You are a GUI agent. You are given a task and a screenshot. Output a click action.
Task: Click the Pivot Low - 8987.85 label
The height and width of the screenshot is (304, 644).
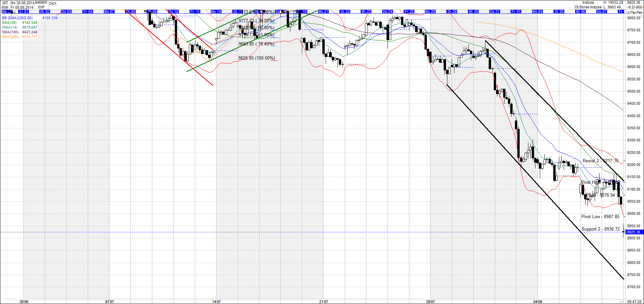[x=600, y=216]
